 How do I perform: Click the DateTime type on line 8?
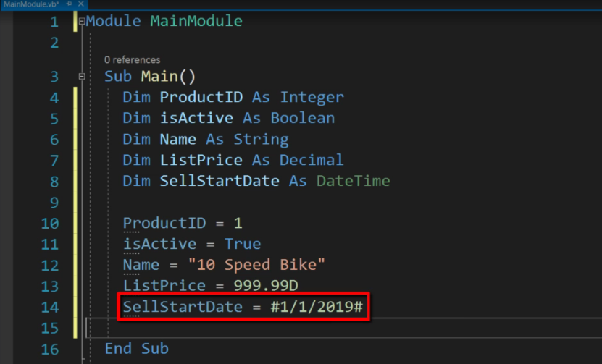[354, 181]
